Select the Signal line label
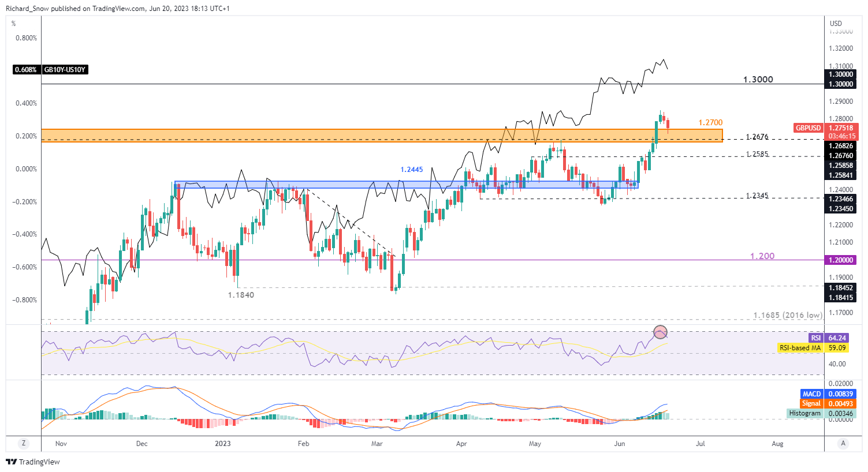This screenshot has width=868, height=472. (x=811, y=404)
